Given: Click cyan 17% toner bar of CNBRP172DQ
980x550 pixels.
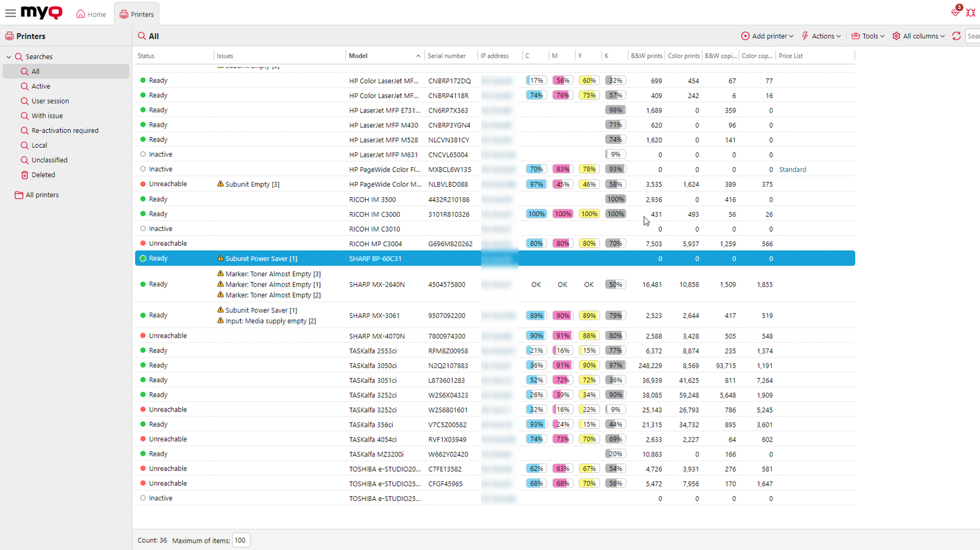Looking at the screenshot, I should click(x=536, y=80).
